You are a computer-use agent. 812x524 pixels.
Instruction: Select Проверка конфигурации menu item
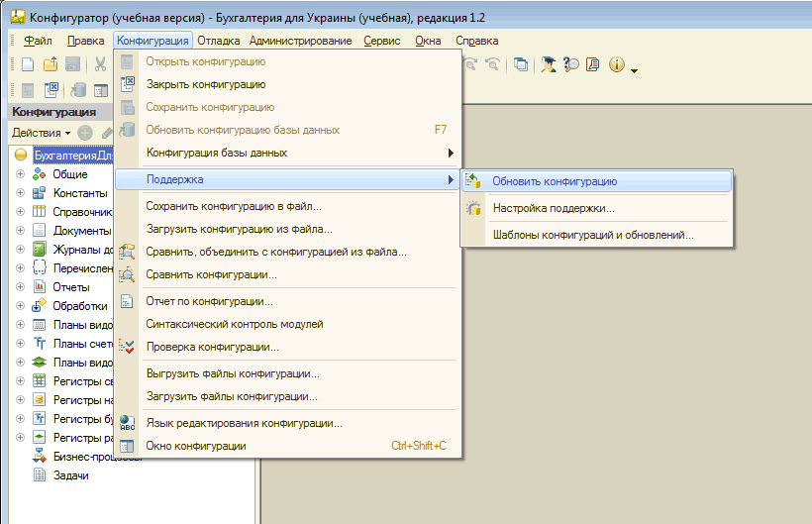tap(212, 347)
